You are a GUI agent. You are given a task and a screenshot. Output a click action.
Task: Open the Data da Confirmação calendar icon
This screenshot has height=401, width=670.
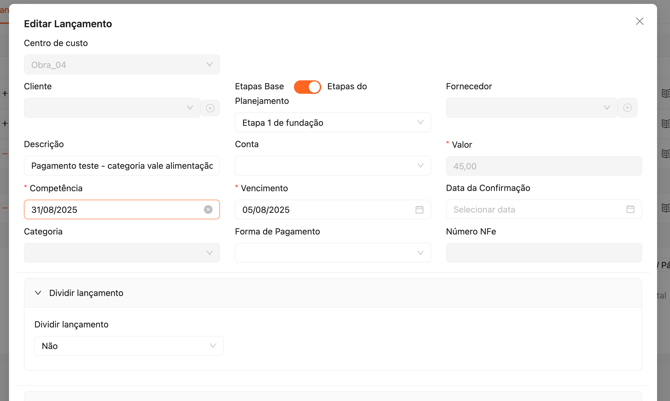tap(630, 210)
